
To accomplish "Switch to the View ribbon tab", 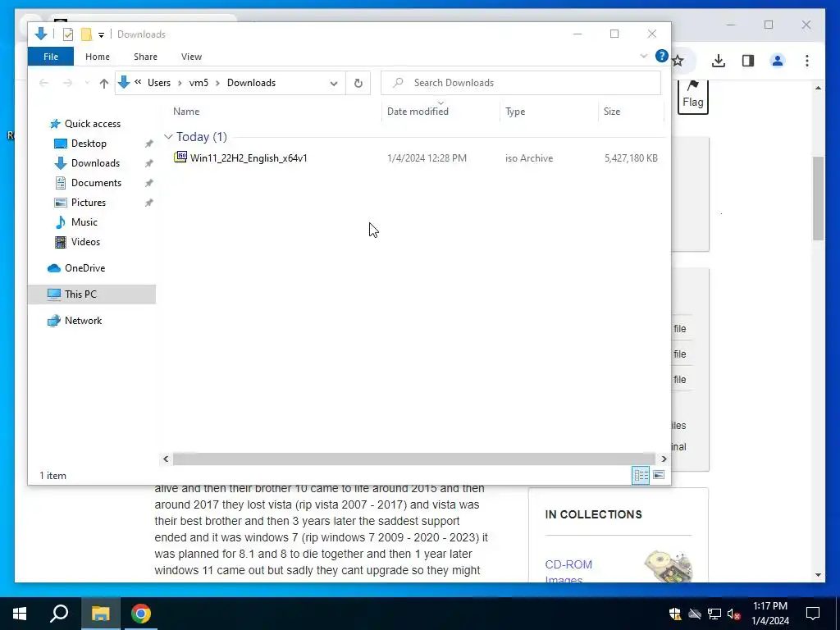I will 191,57.
